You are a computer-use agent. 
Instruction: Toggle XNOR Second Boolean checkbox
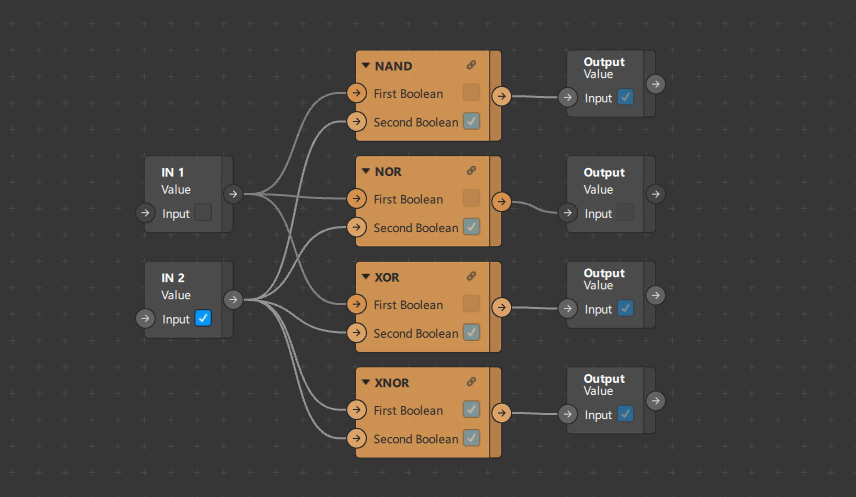tap(471, 437)
